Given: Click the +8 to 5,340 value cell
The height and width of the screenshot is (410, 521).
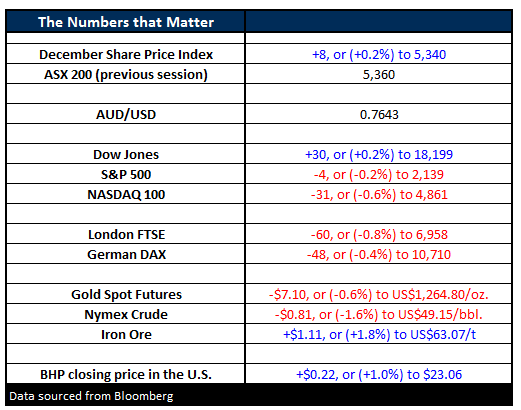Looking at the screenshot, I should pos(379,54).
